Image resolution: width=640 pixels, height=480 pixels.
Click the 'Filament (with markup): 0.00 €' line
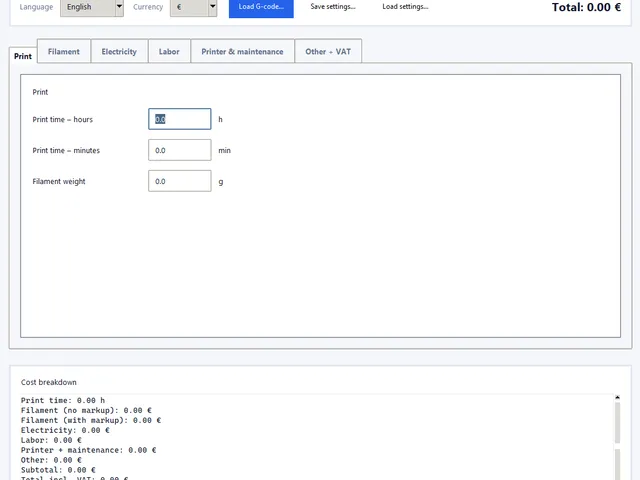click(x=91, y=420)
